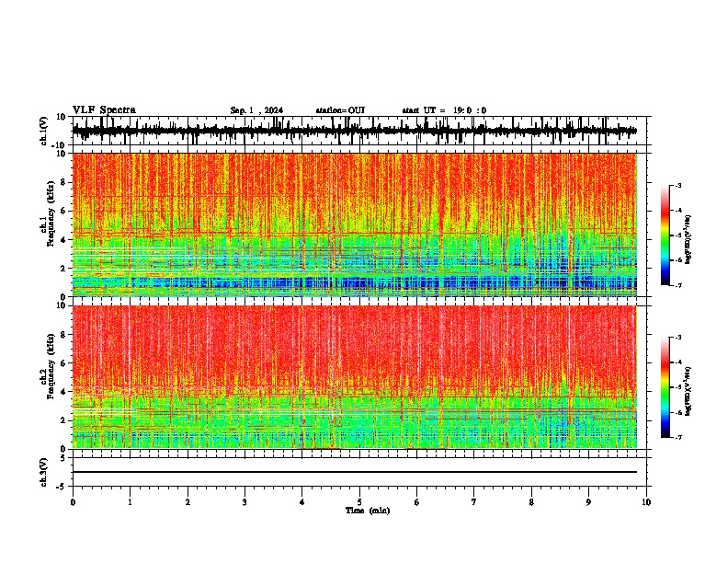Click the "-3" label on ch.2 color scale
This screenshot has height=563, width=728.
coord(678,338)
